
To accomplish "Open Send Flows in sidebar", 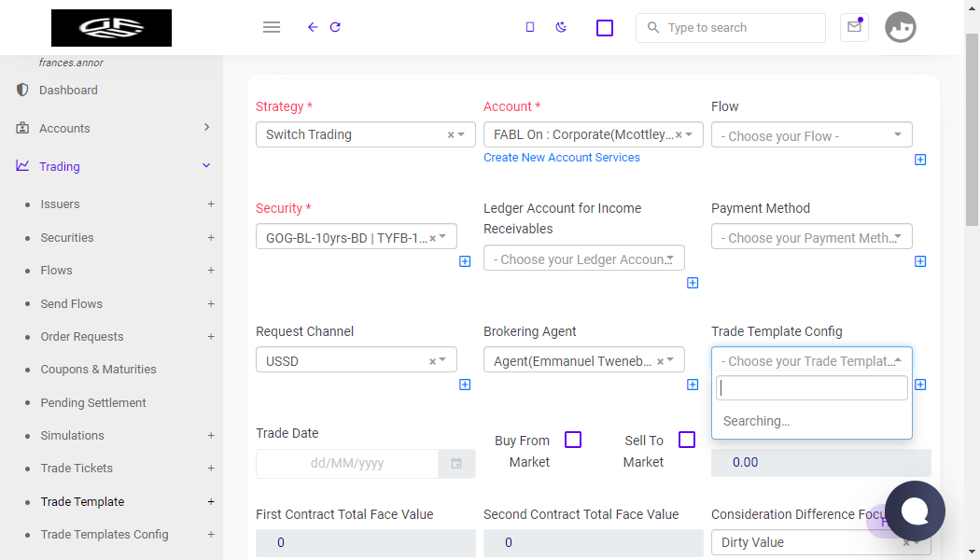I will click(71, 303).
